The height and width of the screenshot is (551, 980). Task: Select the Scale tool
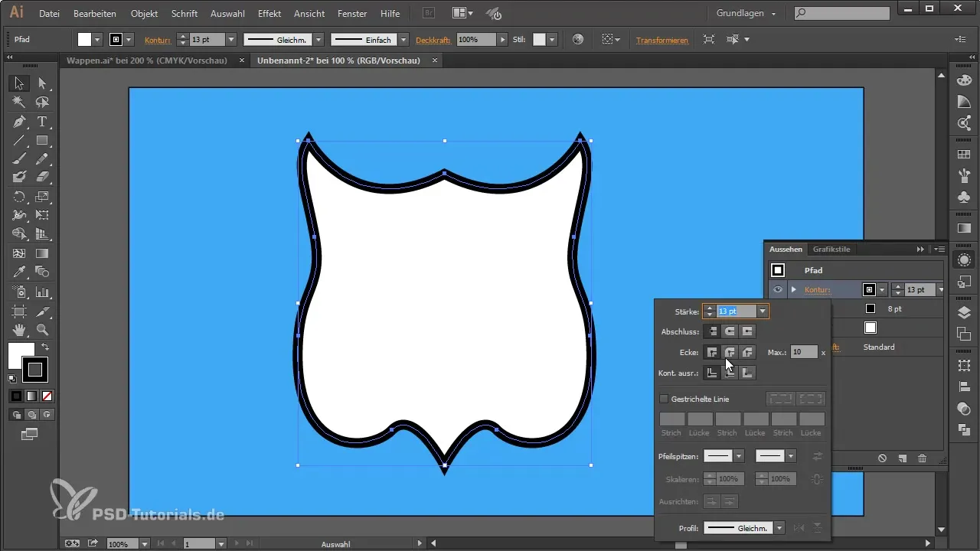(42, 197)
